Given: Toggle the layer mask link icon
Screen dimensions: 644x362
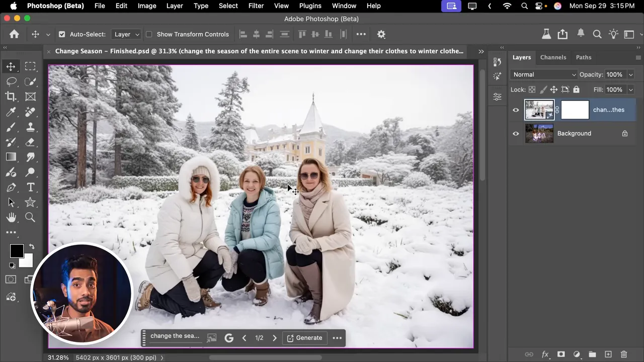Looking at the screenshot, I should tap(557, 110).
